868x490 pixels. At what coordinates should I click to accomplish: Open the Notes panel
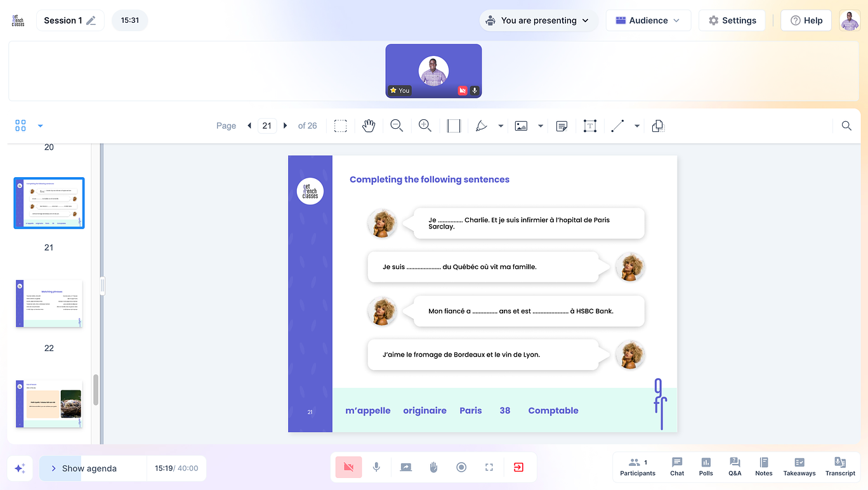pos(764,467)
